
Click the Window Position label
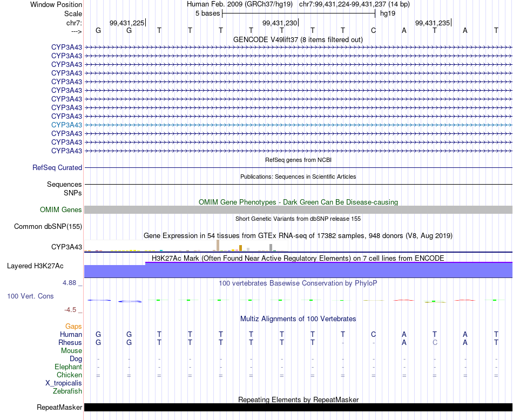[x=56, y=4]
